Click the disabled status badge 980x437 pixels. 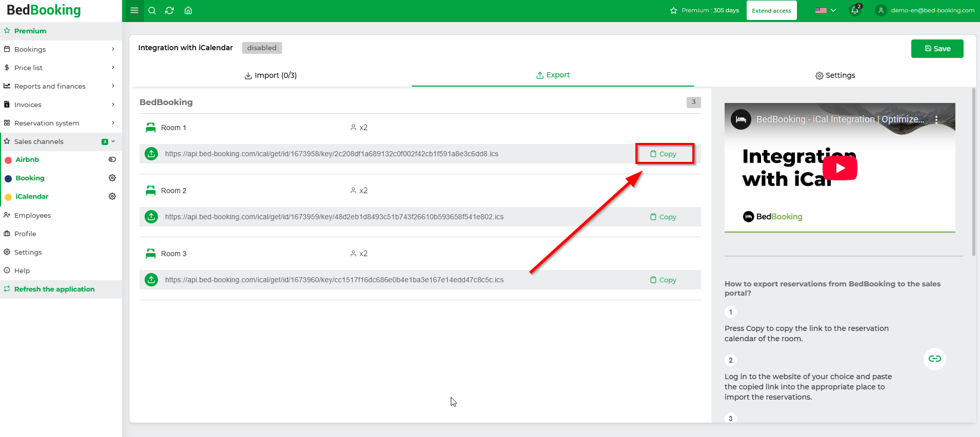[262, 48]
